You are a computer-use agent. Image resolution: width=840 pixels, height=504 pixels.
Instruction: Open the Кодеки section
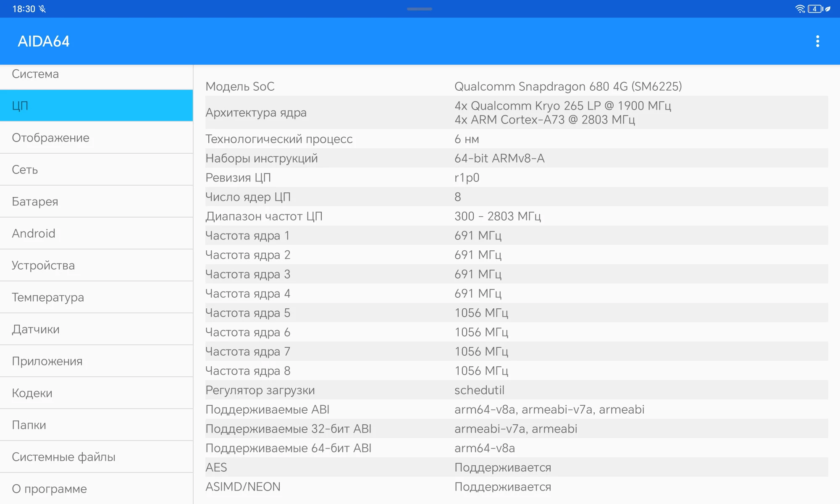[x=97, y=393]
